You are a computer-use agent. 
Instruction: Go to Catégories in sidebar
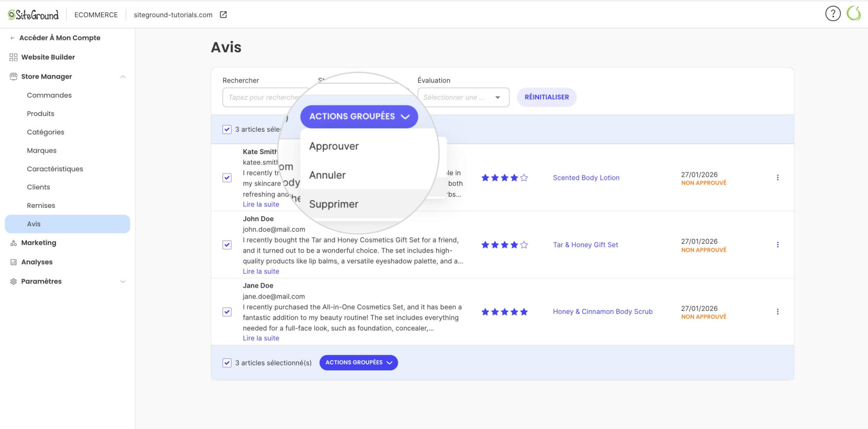pos(45,132)
